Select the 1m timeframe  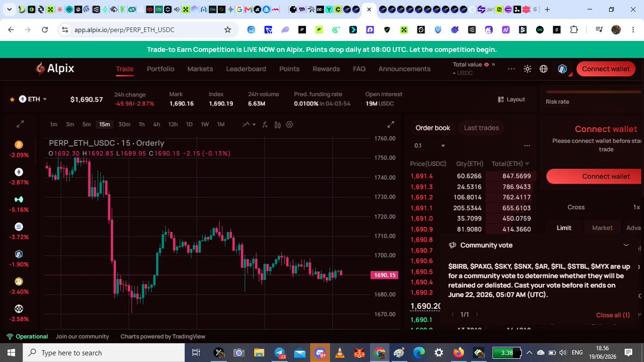(54, 124)
